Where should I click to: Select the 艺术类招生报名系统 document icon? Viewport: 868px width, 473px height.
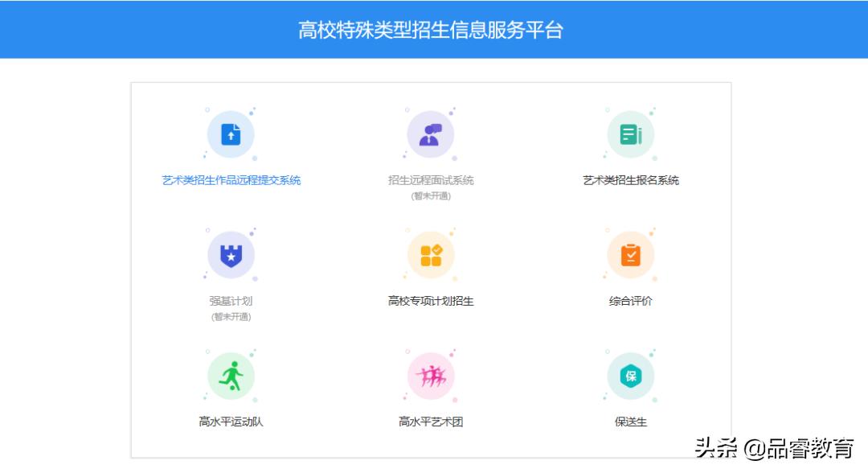pyautogui.click(x=630, y=134)
